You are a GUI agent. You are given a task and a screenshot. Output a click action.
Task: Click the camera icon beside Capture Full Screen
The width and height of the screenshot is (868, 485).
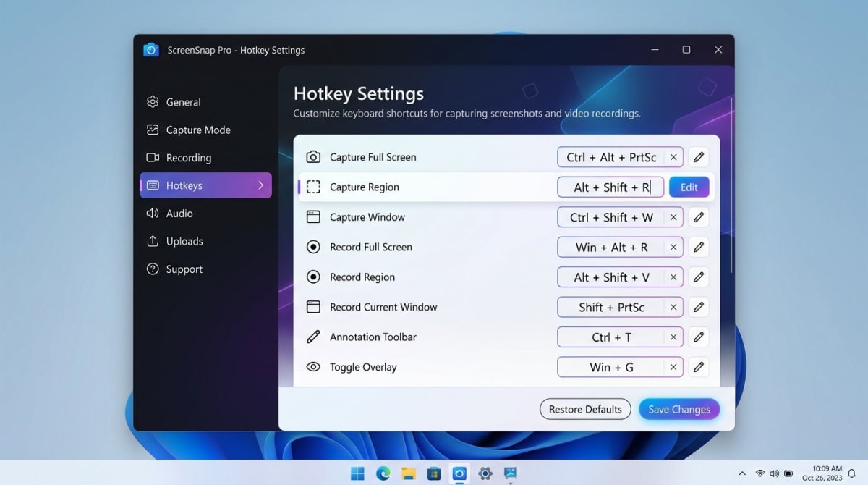(313, 157)
